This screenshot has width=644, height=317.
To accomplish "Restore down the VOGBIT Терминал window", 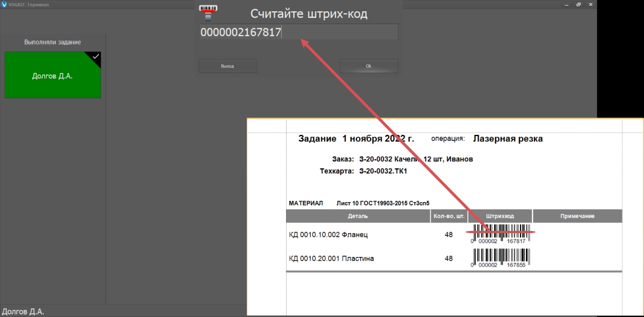I will pyautogui.click(x=579, y=5).
